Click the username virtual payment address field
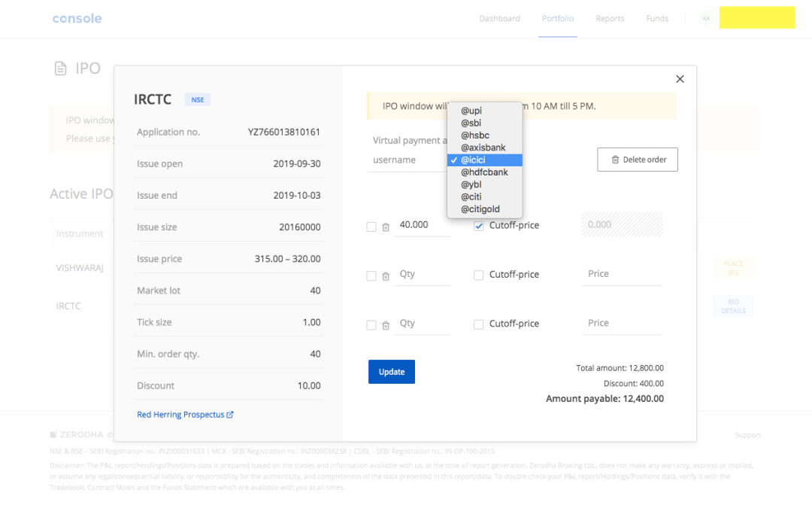Screen dimensions: 812x508 (x=407, y=160)
